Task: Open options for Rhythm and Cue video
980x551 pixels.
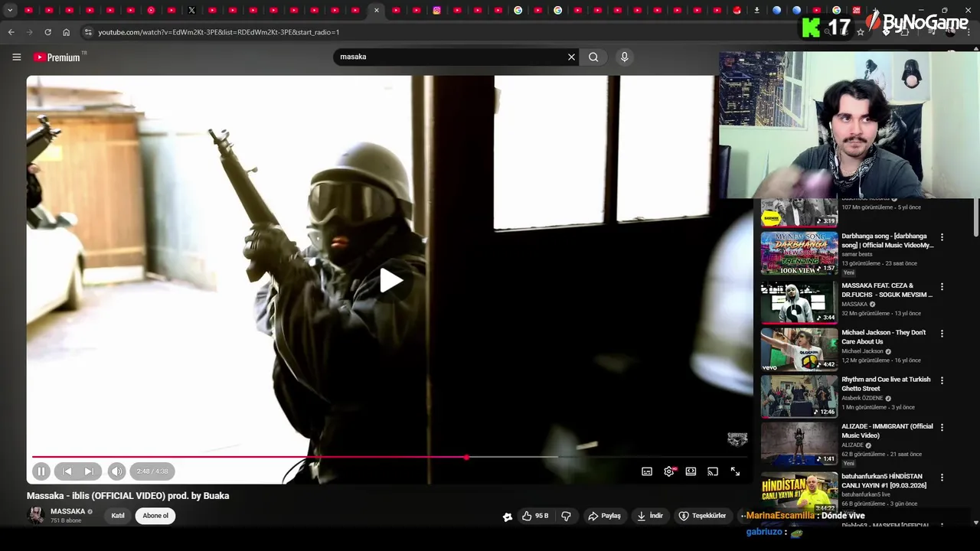Action: pyautogui.click(x=942, y=380)
